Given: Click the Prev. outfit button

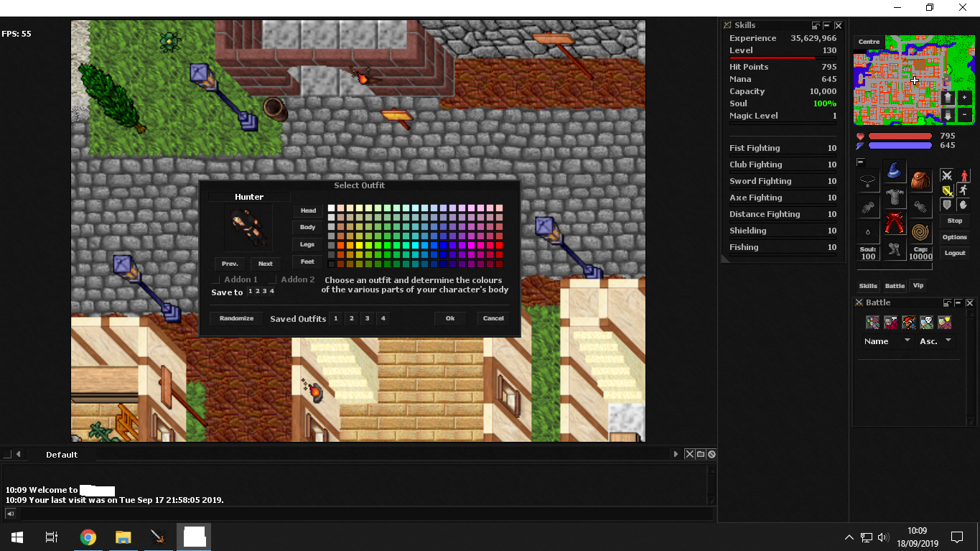Looking at the screenshot, I should (x=230, y=264).
